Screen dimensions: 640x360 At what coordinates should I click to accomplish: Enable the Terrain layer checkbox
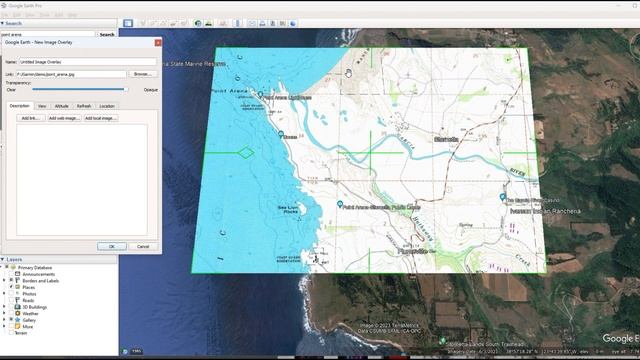11,333
